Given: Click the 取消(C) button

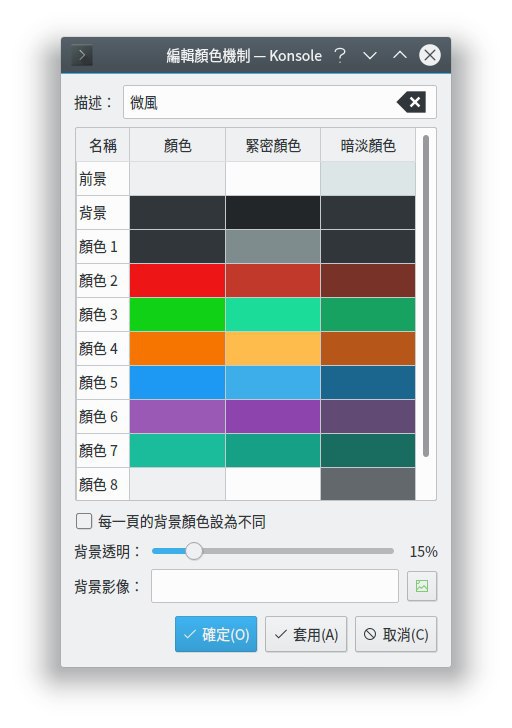Looking at the screenshot, I should pos(396,634).
